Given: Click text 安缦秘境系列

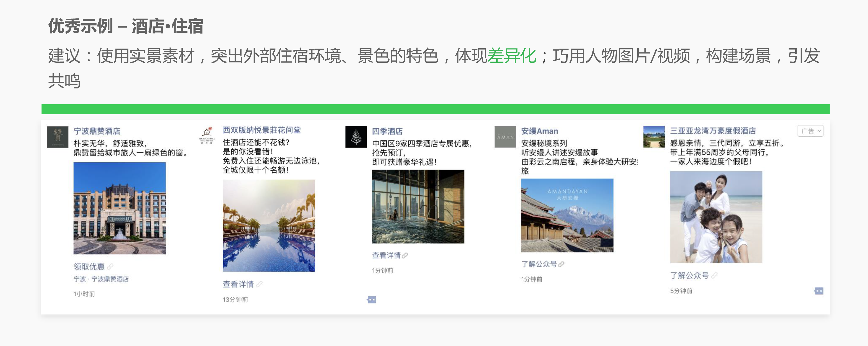Looking at the screenshot, I should (x=544, y=143).
